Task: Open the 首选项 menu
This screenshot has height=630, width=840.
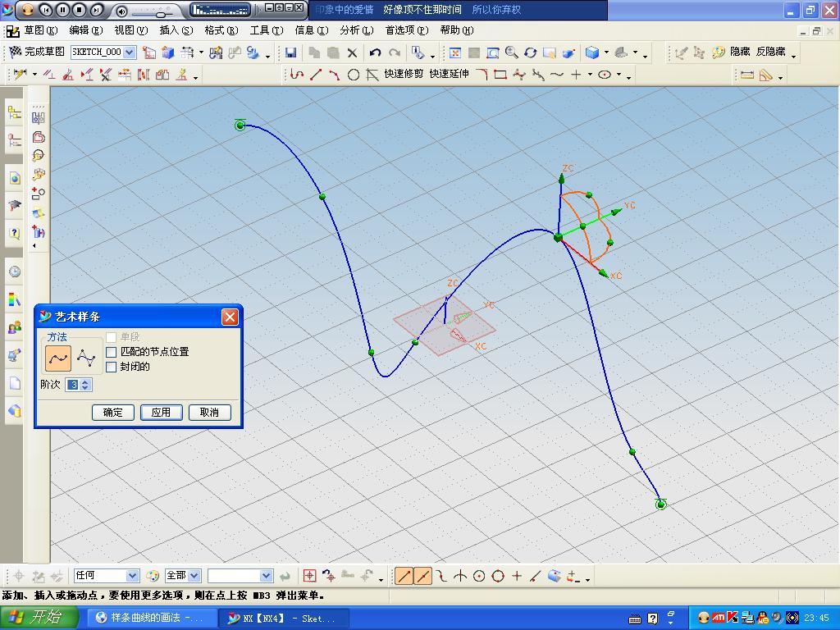Action: (407, 30)
